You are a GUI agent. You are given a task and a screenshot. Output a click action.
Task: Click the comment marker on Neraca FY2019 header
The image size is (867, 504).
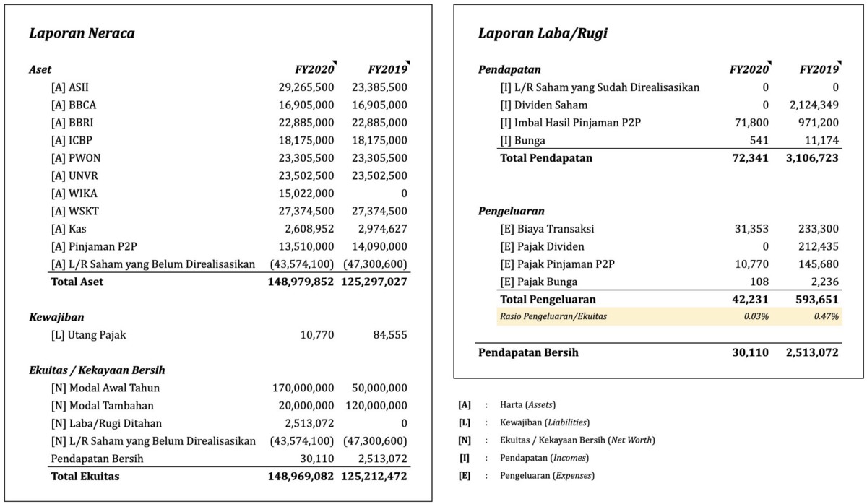407,62
